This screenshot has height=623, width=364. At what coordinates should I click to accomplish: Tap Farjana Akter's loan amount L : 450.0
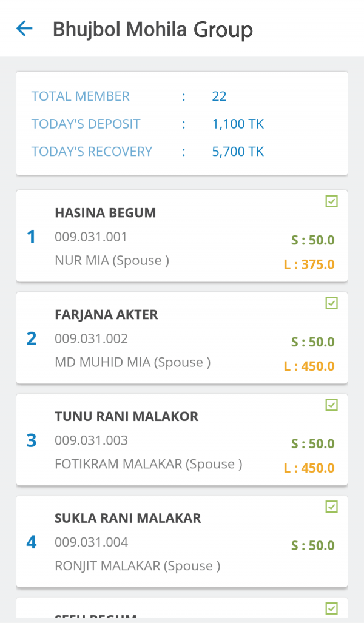pos(309,366)
